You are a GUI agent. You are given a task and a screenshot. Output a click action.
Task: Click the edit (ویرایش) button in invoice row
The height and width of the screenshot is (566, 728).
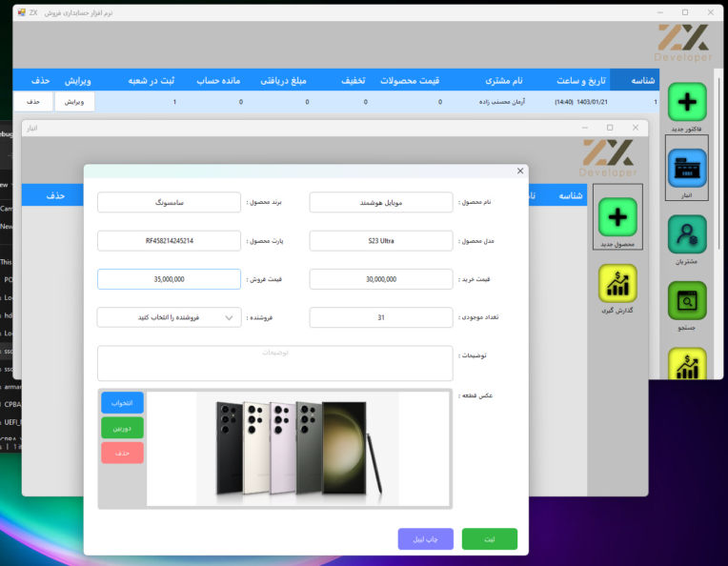pos(74,102)
